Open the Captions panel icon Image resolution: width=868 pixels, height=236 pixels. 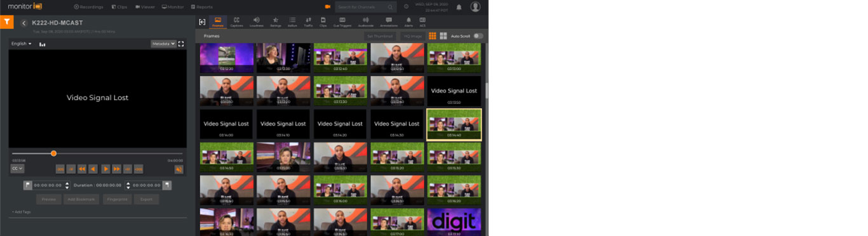(x=236, y=22)
